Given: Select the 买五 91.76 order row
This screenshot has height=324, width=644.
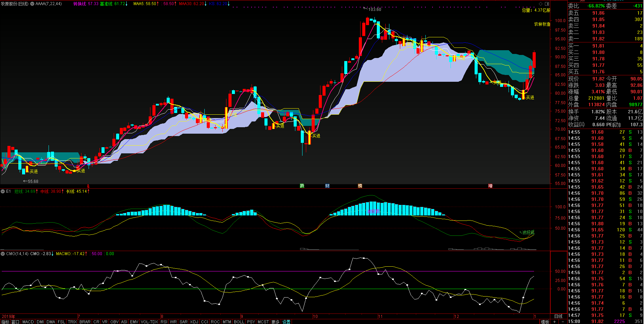Looking at the screenshot, I should pos(606,72).
